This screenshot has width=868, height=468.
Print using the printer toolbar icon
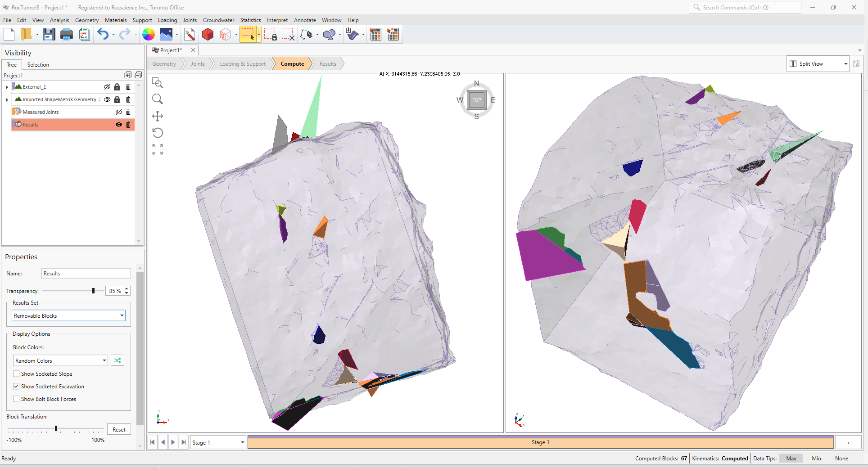click(x=67, y=34)
